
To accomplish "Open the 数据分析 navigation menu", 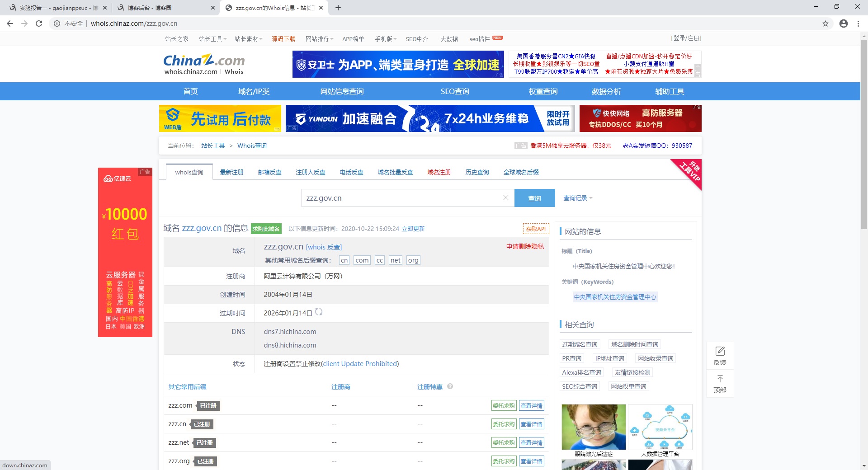I will [x=606, y=91].
